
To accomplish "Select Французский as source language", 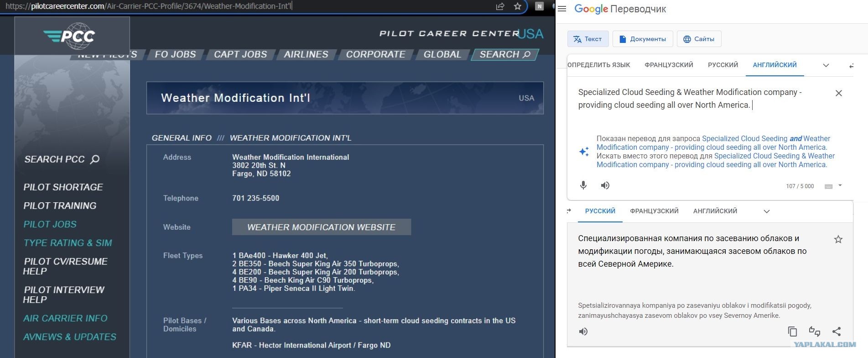I will [669, 65].
